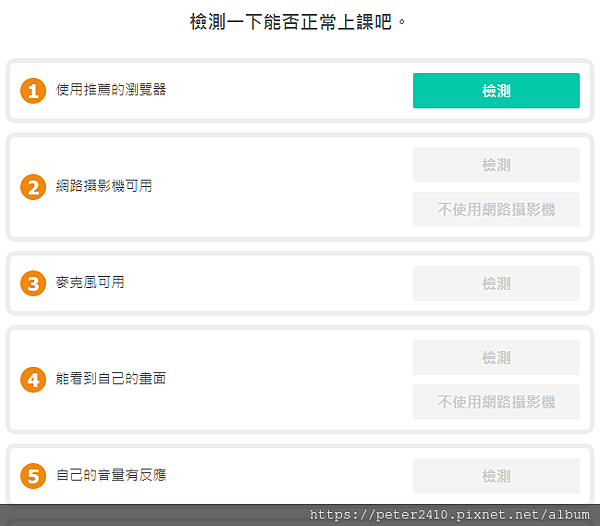The height and width of the screenshot is (526, 600).
Task: Click 檢測 button for 麥克風可用
Action: pyautogui.click(x=496, y=283)
